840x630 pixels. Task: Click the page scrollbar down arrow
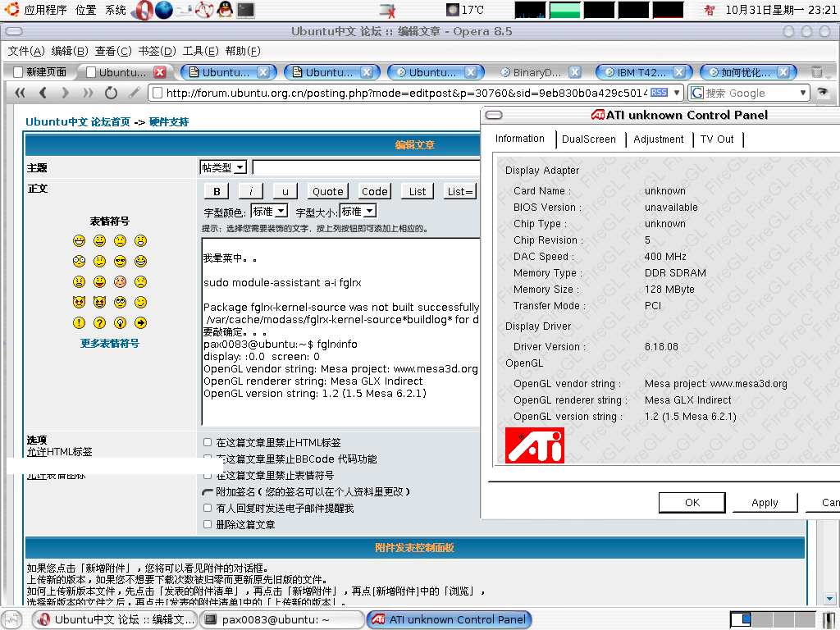point(829,598)
